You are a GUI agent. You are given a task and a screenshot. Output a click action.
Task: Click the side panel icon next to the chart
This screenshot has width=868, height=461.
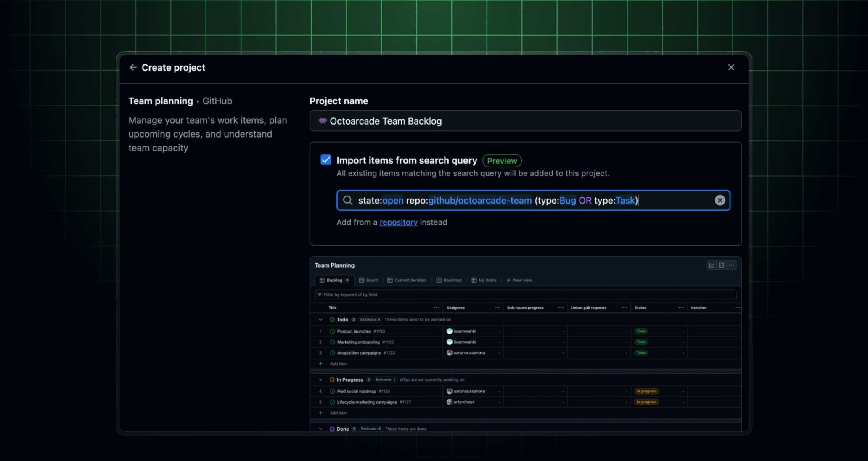(x=722, y=265)
